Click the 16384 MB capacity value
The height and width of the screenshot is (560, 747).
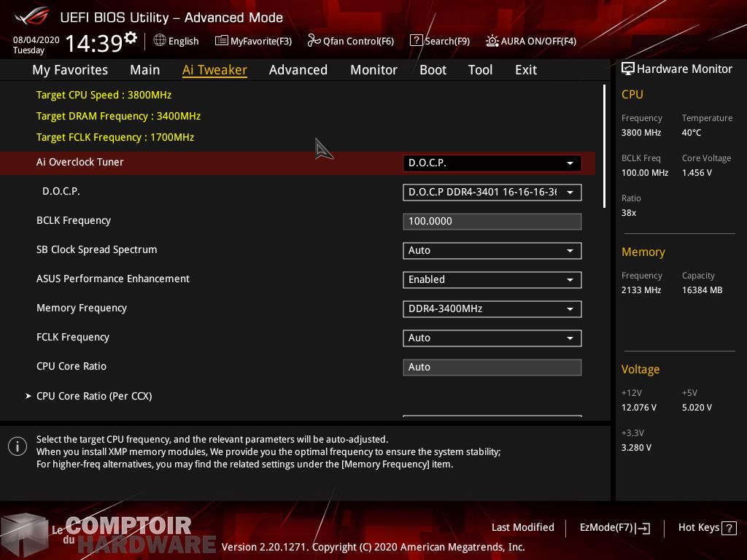pos(703,290)
